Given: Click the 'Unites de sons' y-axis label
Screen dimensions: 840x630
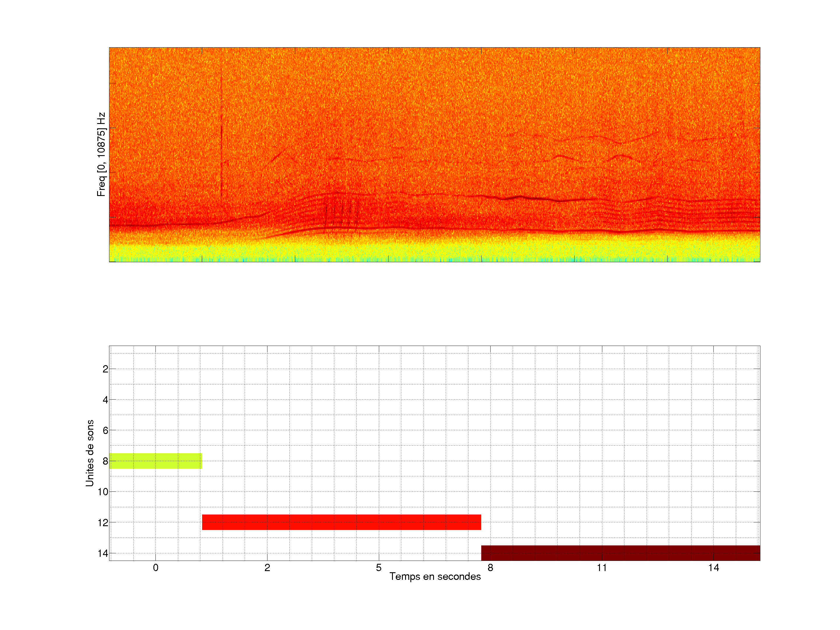Looking at the screenshot, I should pos(90,453).
